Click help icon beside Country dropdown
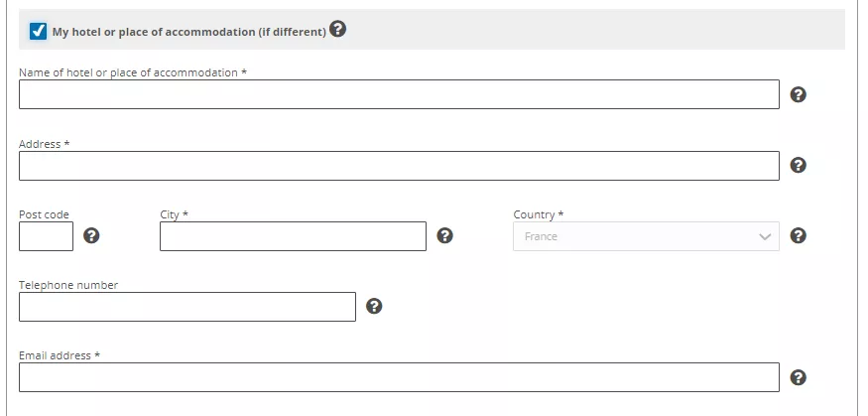The width and height of the screenshot is (868, 416). coord(798,235)
